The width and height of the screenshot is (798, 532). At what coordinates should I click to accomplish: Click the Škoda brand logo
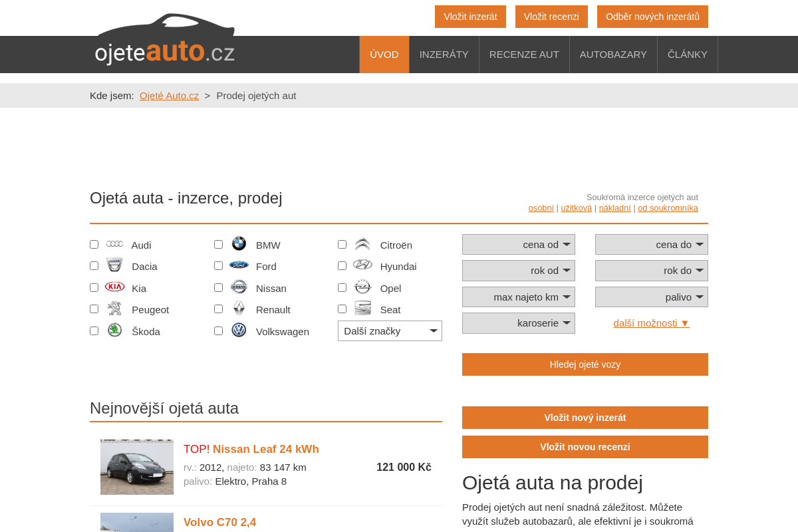[114, 330]
